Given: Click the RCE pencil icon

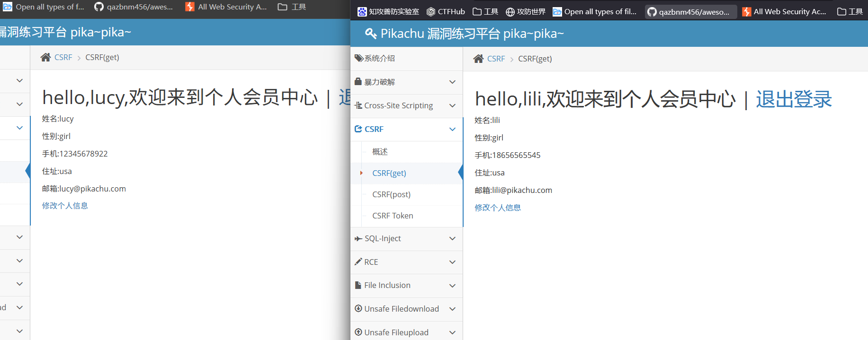Looking at the screenshot, I should (358, 262).
